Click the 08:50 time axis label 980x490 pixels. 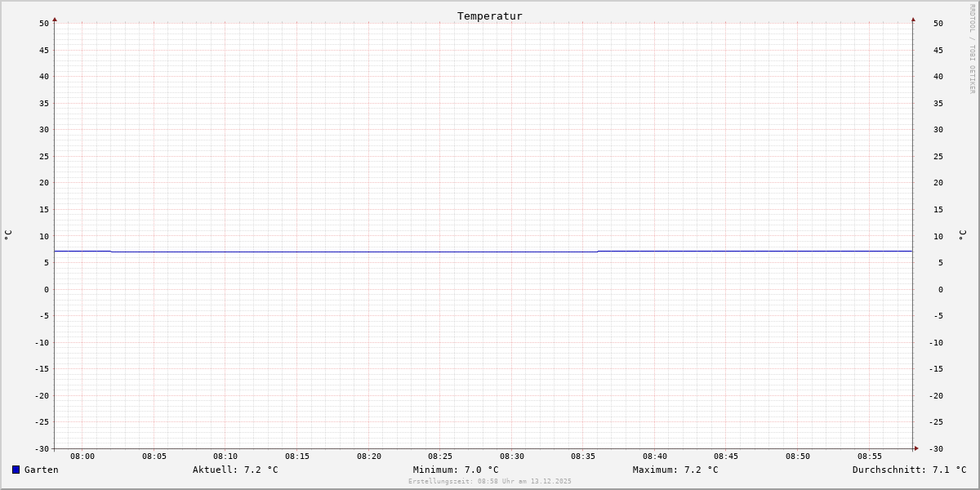coord(798,457)
